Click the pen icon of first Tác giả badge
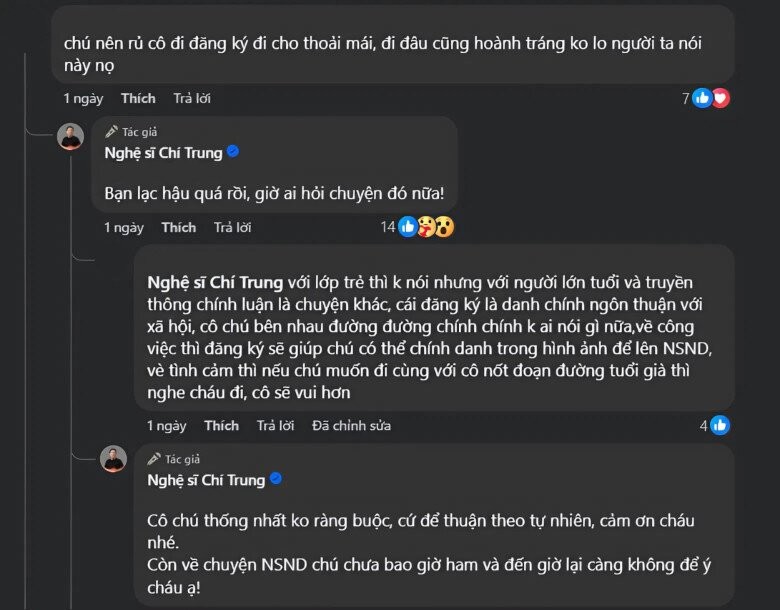780x610 pixels. tap(112, 132)
